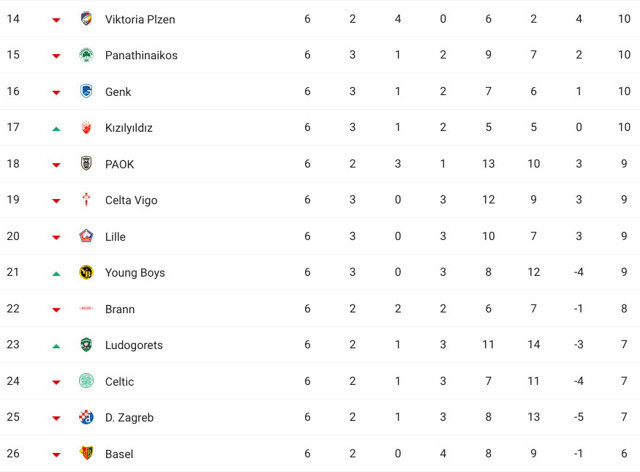This screenshot has width=640, height=472.
Task: Click the Young Boys club badge
Action: tap(86, 272)
